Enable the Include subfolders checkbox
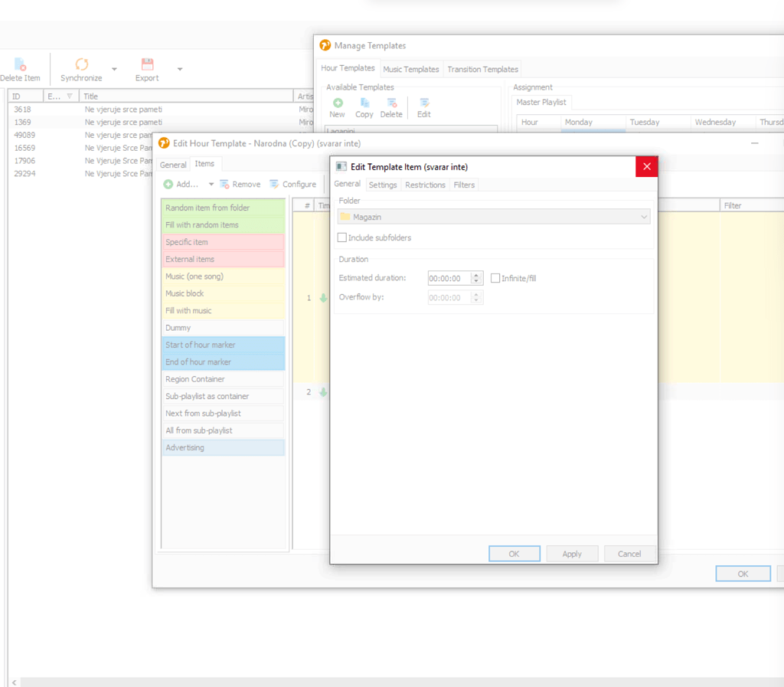This screenshot has height=687, width=784. (x=341, y=237)
